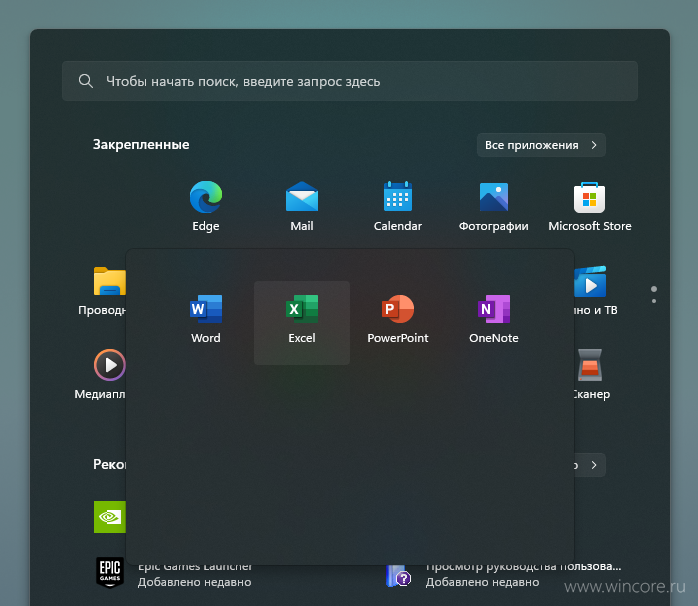Open the Проводник file explorer icon
This screenshot has height=606, width=698.
110,281
